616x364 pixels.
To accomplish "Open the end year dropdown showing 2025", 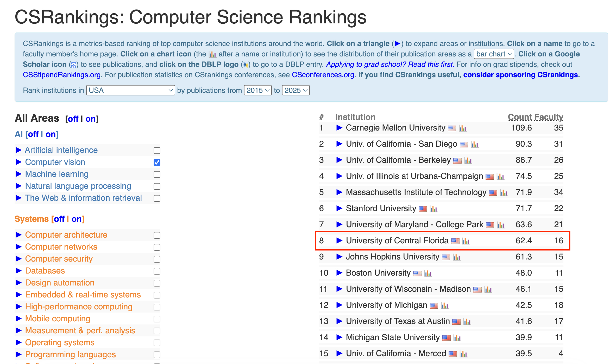I will 296,90.
